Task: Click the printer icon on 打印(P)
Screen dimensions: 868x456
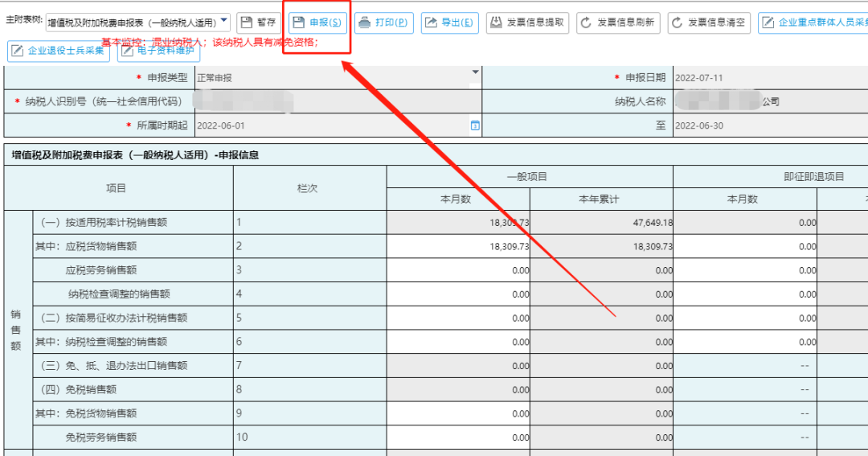Action: click(364, 23)
